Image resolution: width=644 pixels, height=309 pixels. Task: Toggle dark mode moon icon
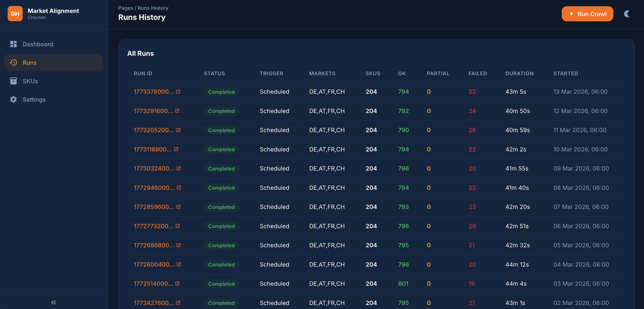(x=626, y=14)
